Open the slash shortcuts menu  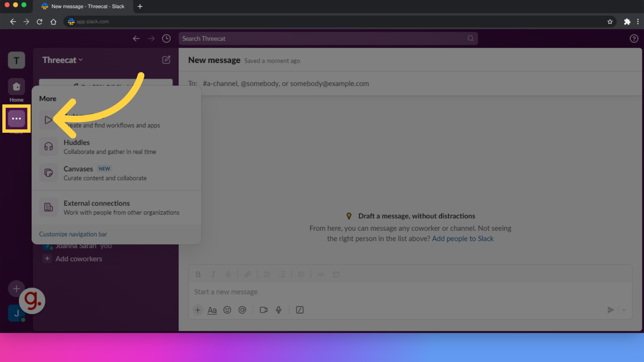pos(300,310)
